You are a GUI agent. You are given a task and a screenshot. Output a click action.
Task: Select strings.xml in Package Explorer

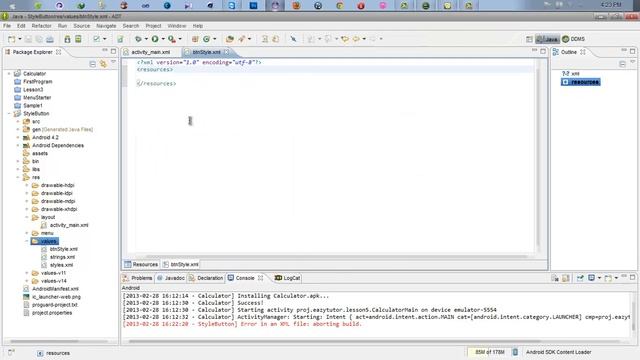coord(62,257)
